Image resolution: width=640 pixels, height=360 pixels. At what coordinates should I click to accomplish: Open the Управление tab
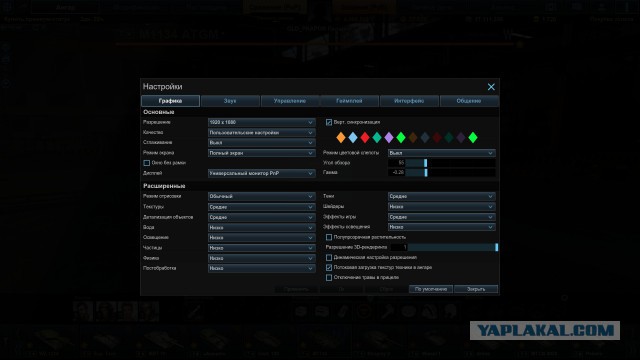[290, 101]
